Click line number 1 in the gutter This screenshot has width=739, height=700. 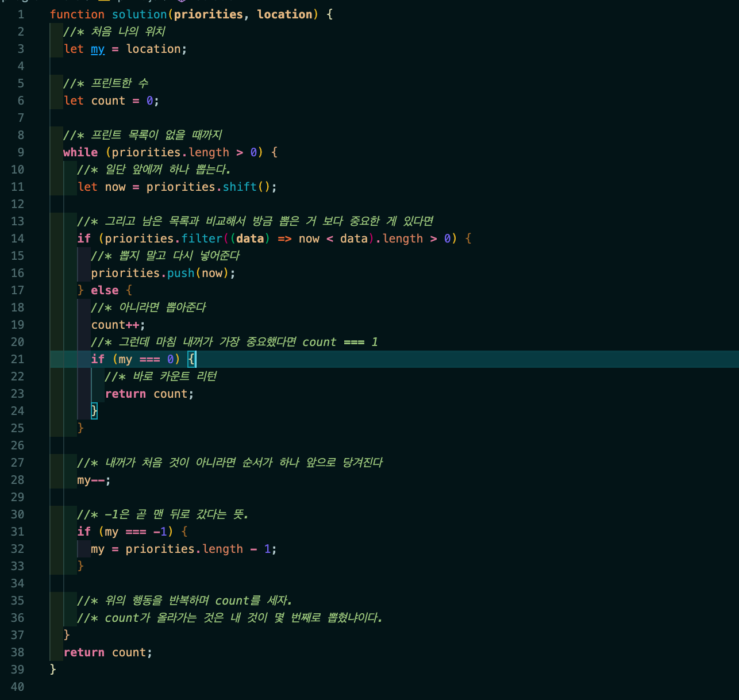[x=21, y=14]
